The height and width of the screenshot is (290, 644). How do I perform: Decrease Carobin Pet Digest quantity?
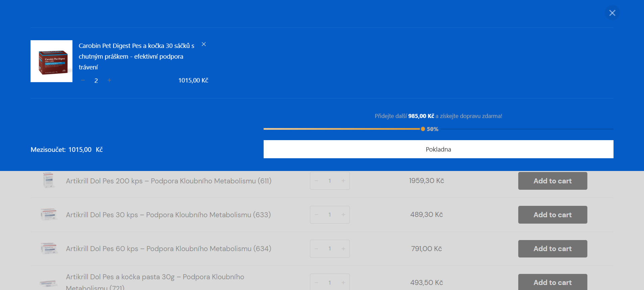tap(83, 80)
